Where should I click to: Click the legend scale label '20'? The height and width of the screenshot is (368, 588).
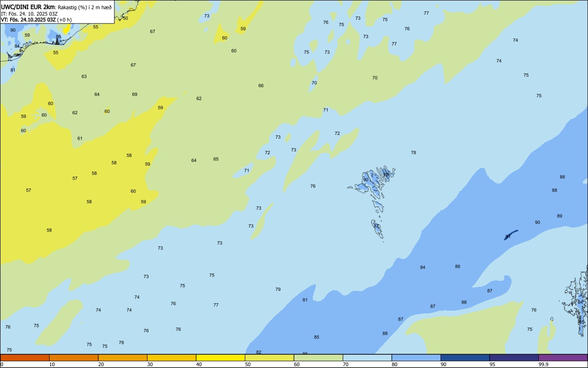(101, 364)
